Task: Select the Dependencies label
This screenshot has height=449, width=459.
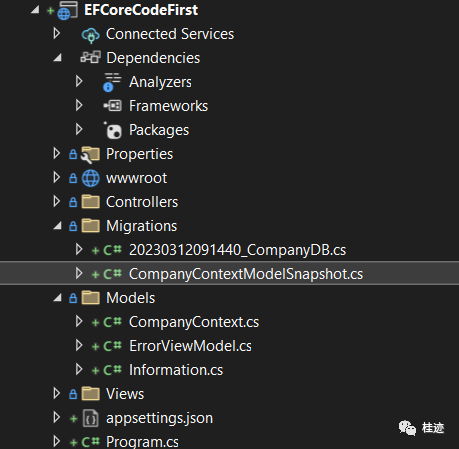Action: [153, 58]
